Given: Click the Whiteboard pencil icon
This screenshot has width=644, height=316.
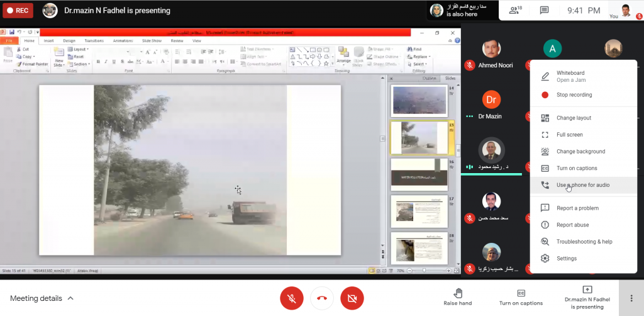Looking at the screenshot, I should [545, 76].
